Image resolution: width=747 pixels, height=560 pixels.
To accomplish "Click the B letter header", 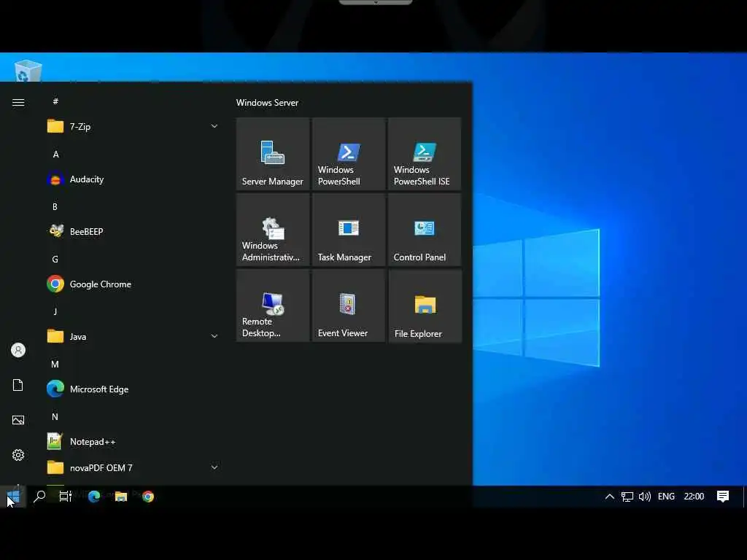I will 55,206.
